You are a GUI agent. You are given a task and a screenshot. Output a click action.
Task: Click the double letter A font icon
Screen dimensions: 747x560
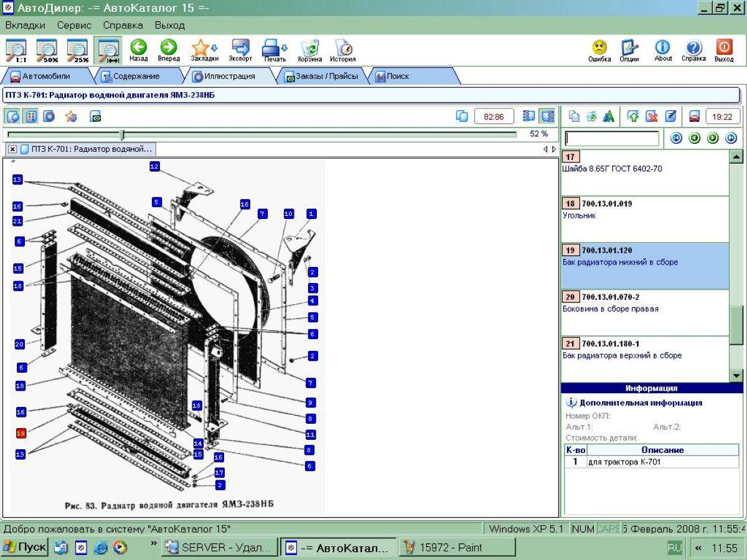point(608,116)
